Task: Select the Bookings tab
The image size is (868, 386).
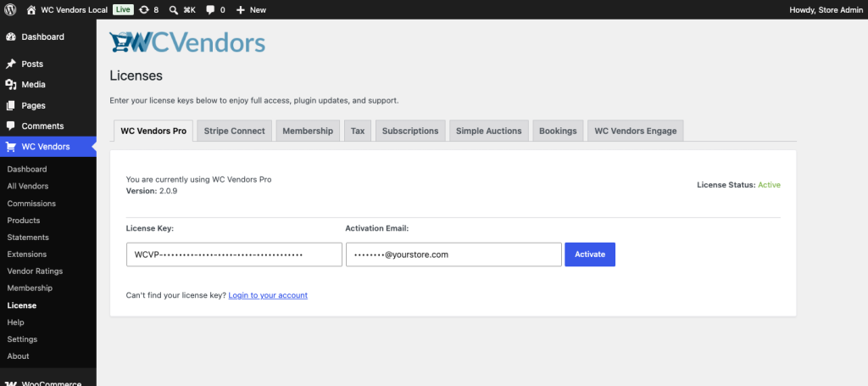Action: (558, 131)
